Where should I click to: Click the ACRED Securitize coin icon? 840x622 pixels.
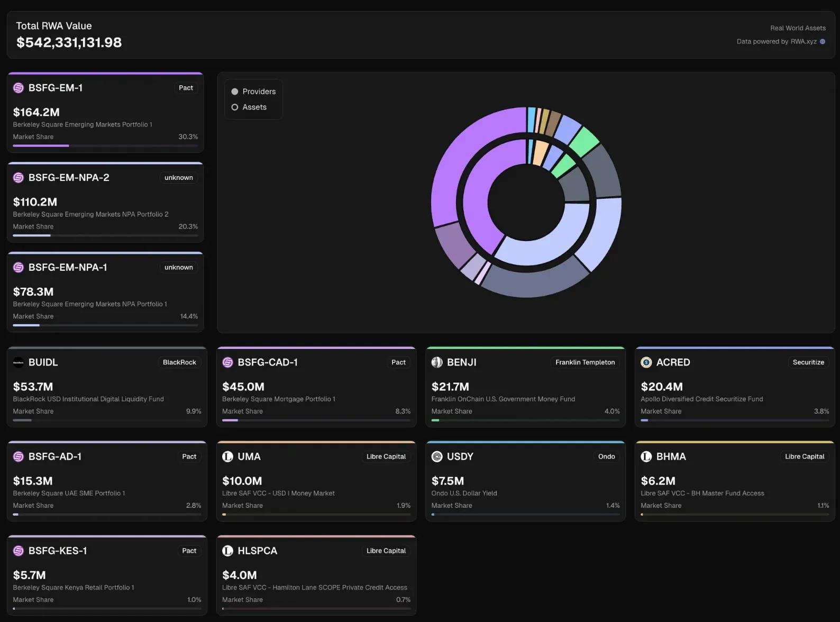646,362
